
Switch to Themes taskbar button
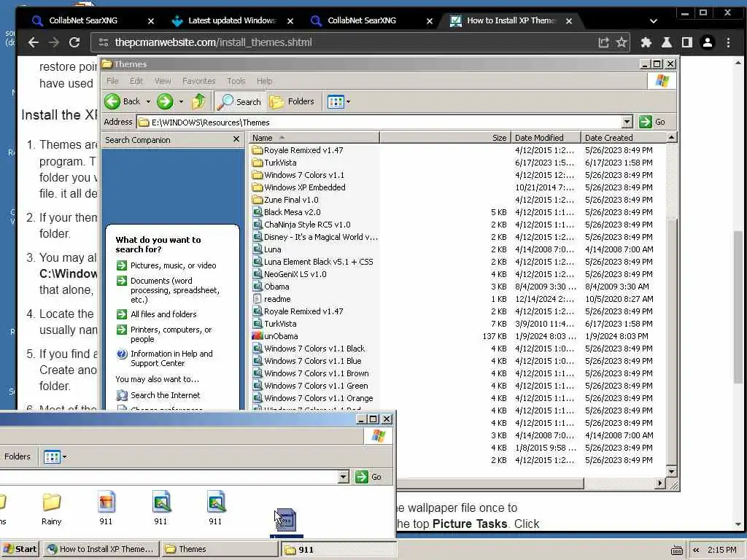[x=219, y=549]
